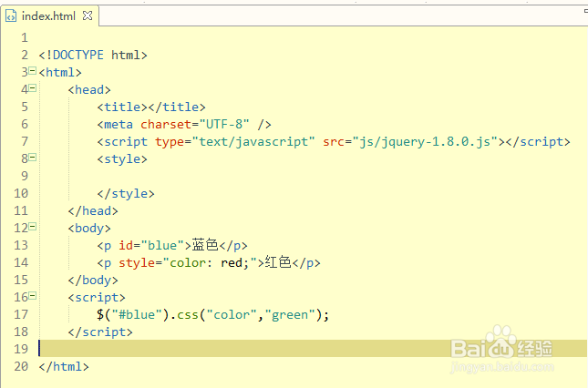Click the closing </script> tag on line 18
The width and height of the screenshot is (588, 388).
coord(100,332)
